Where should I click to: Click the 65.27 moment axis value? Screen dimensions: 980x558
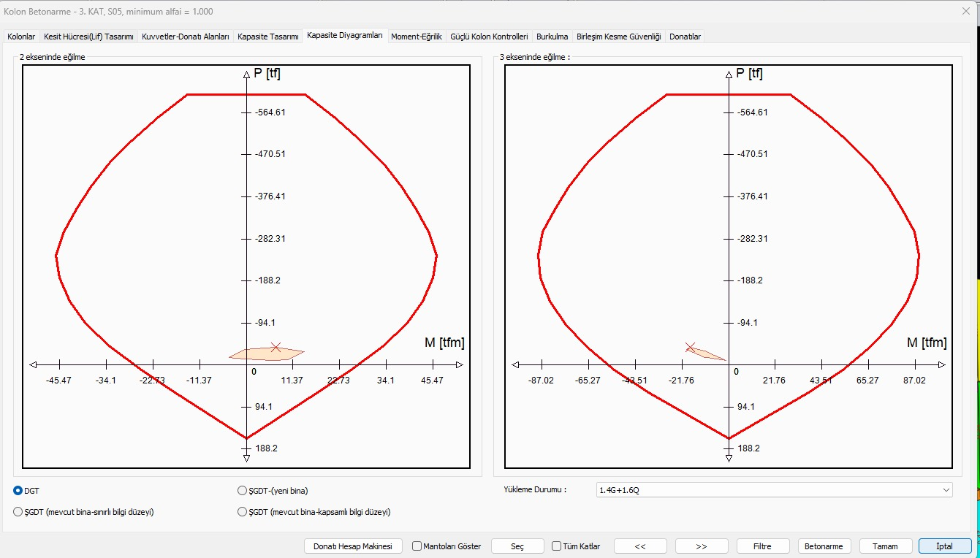pyautogui.click(x=867, y=381)
